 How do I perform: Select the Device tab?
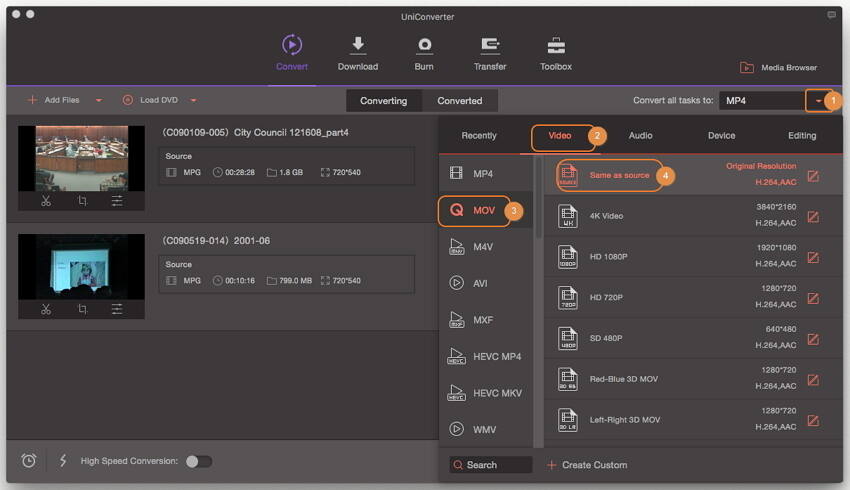tap(722, 136)
